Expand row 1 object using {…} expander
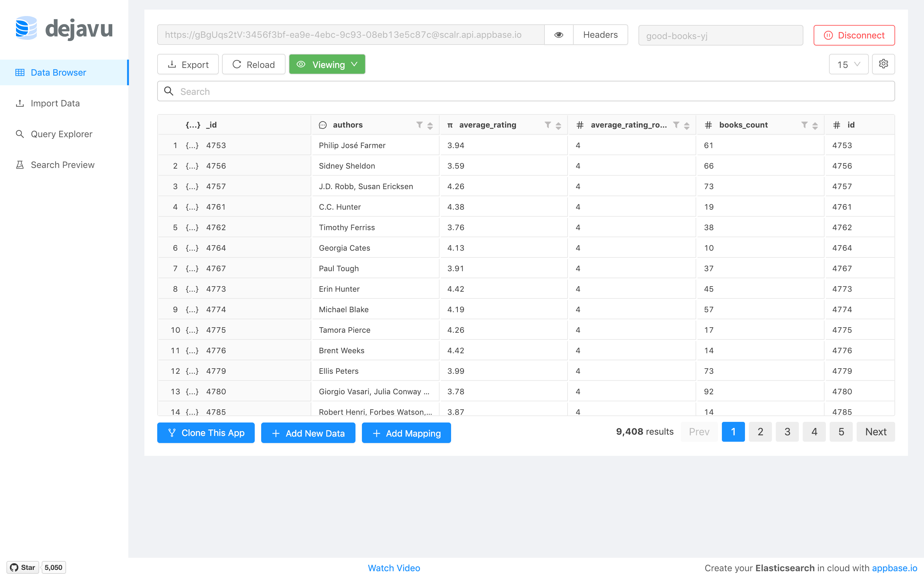 (193, 145)
